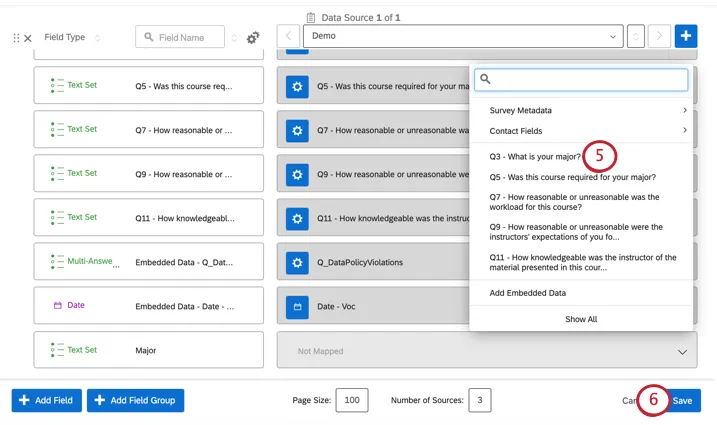Click the Add Field Group button
Viewport: 717px width, 425px height.
(135, 400)
